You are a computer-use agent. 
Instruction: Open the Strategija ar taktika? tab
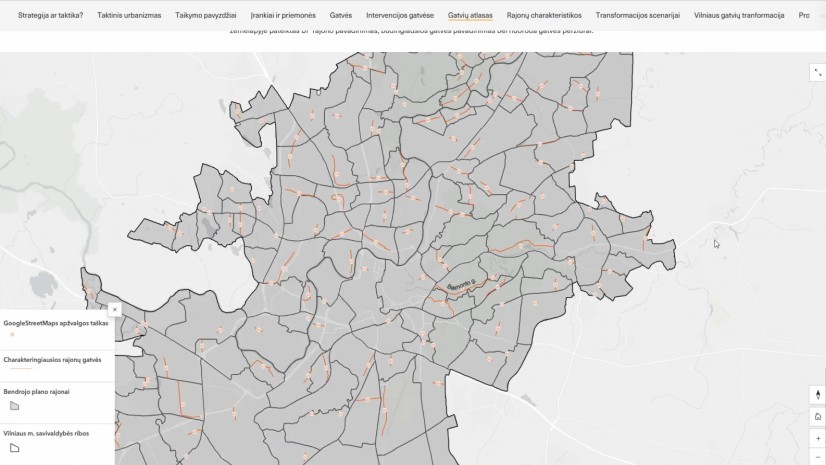click(50, 16)
